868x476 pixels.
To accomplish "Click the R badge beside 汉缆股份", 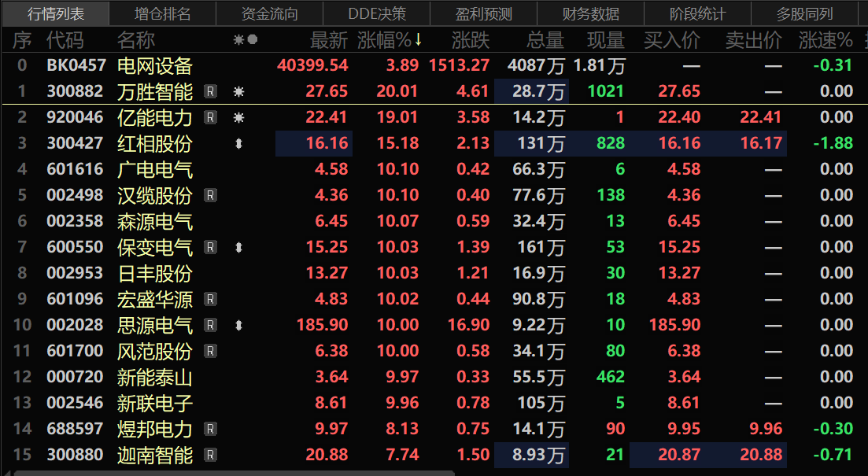I will 210,195.
